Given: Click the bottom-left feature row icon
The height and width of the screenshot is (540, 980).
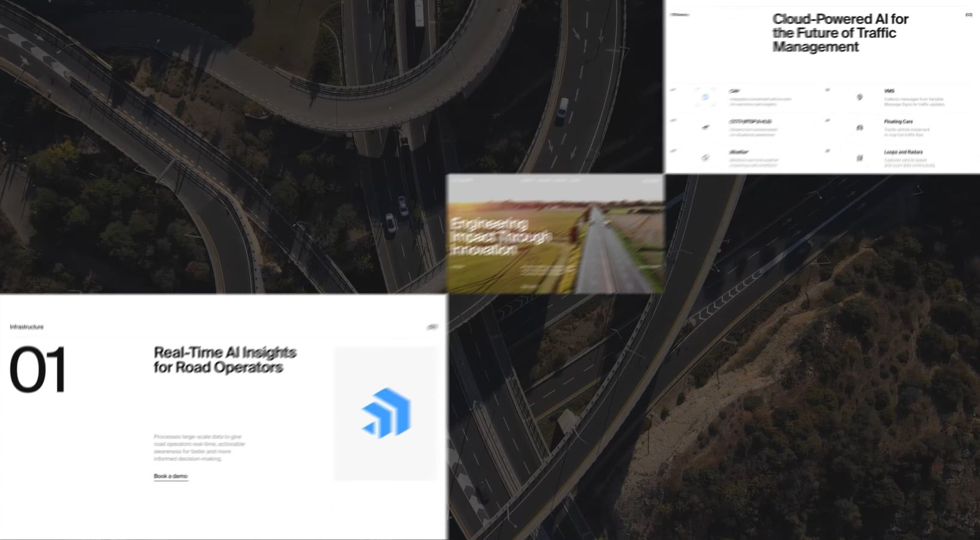Looking at the screenshot, I should pos(706,158).
